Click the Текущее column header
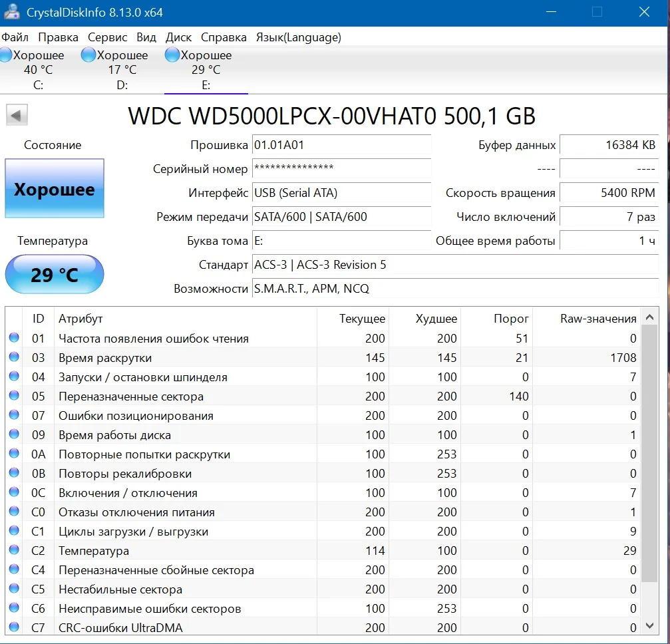This screenshot has width=670, height=644. click(353, 319)
